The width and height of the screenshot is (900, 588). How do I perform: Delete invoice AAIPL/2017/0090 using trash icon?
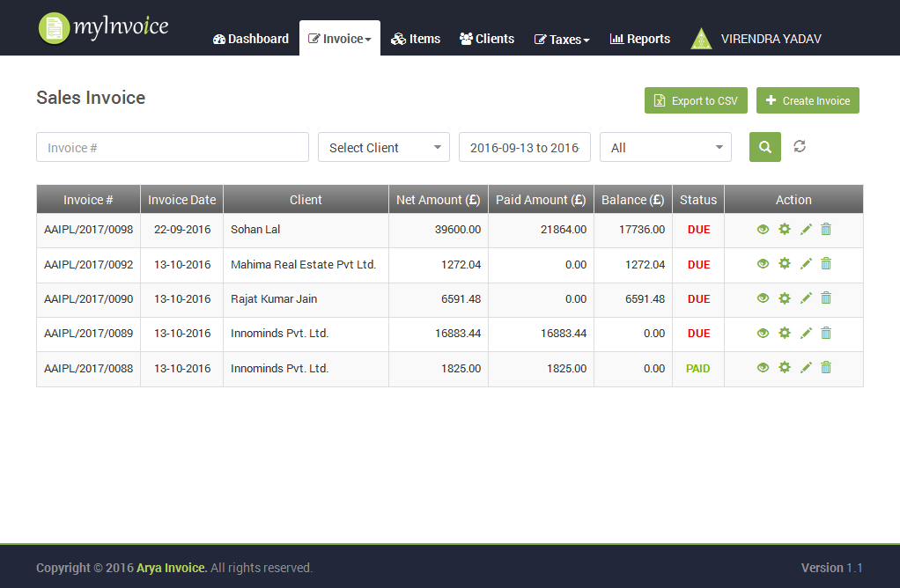click(826, 298)
